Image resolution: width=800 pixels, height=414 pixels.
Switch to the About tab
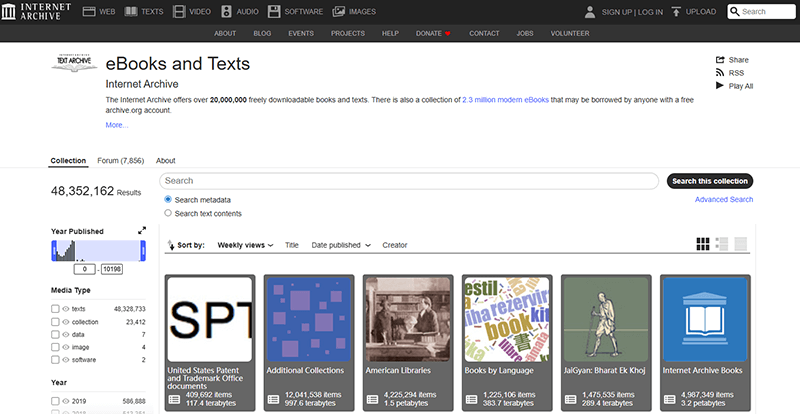click(x=165, y=160)
